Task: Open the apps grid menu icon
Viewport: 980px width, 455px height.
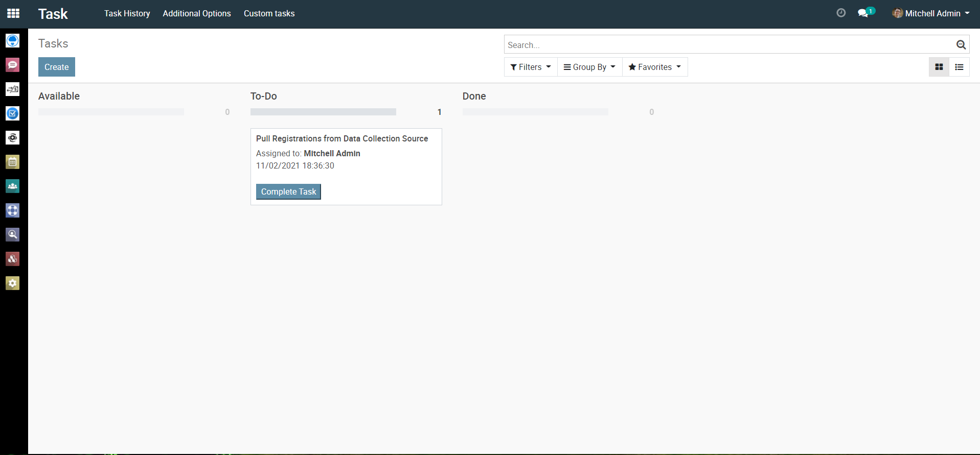Action: pyautogui.click(x=13, y=14)
